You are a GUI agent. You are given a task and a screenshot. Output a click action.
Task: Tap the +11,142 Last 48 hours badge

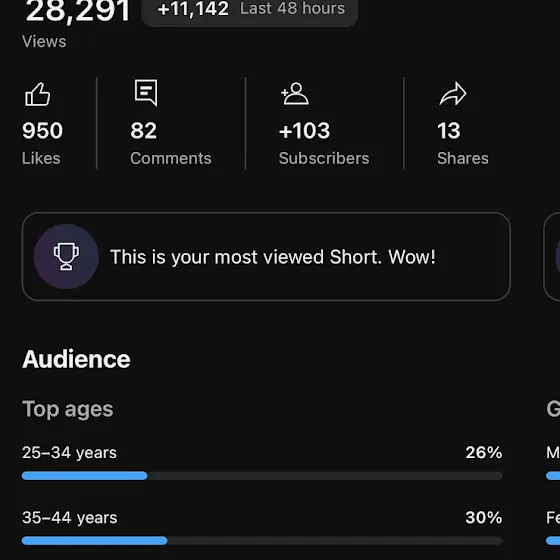pos(250,9)
